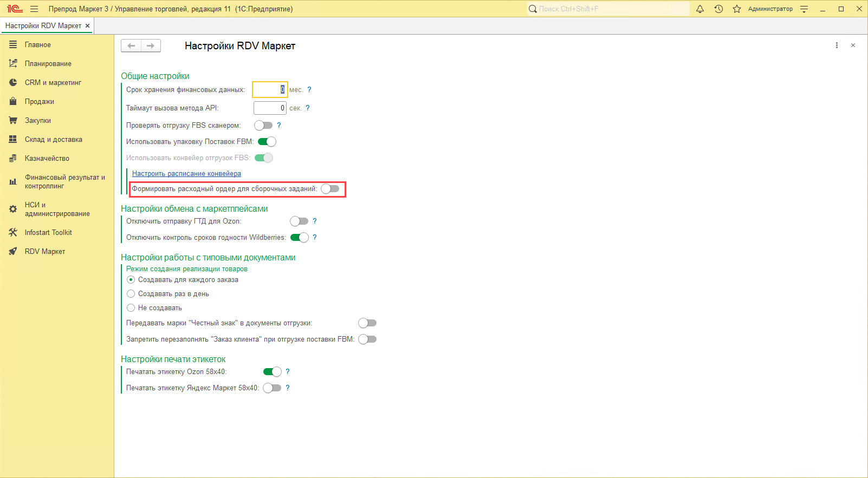Click the RDV Маркет rocket icon

pyautogui.click(x=13, y=251)
